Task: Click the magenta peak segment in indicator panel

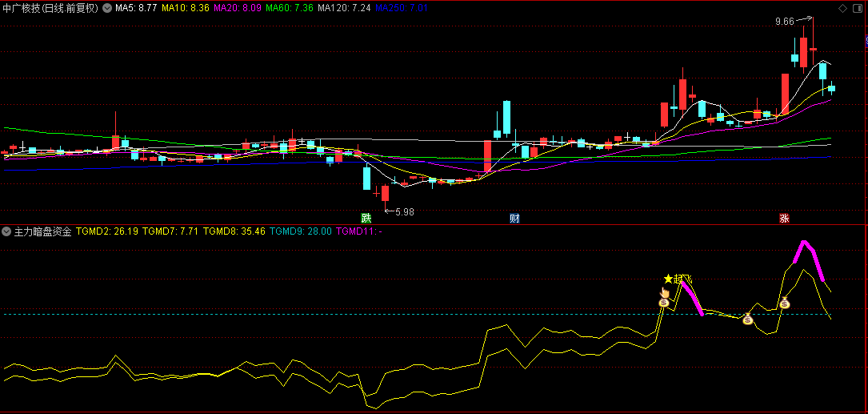Action: [x=809, y=260]
